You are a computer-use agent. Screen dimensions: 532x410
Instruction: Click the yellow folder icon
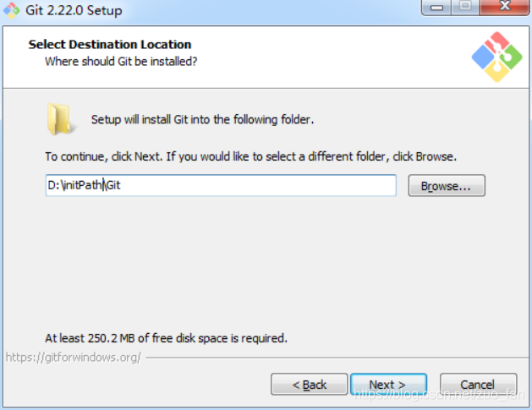tap(60, 119)
